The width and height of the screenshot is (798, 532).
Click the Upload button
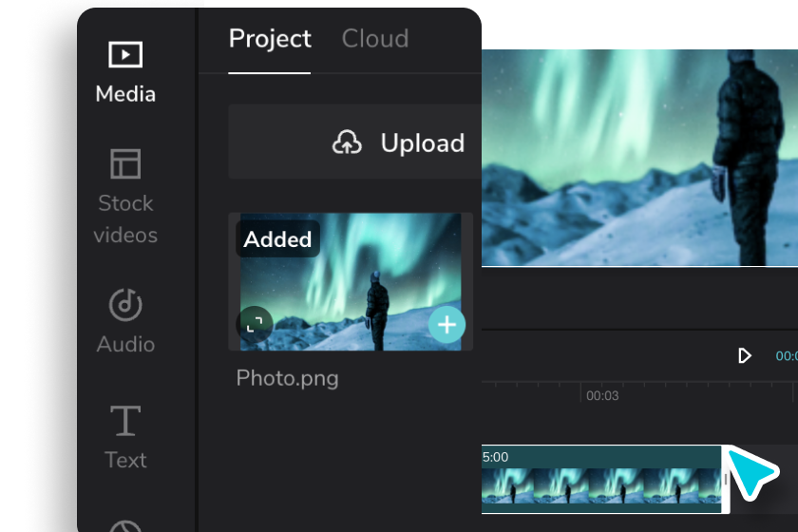tap(354, 142)
